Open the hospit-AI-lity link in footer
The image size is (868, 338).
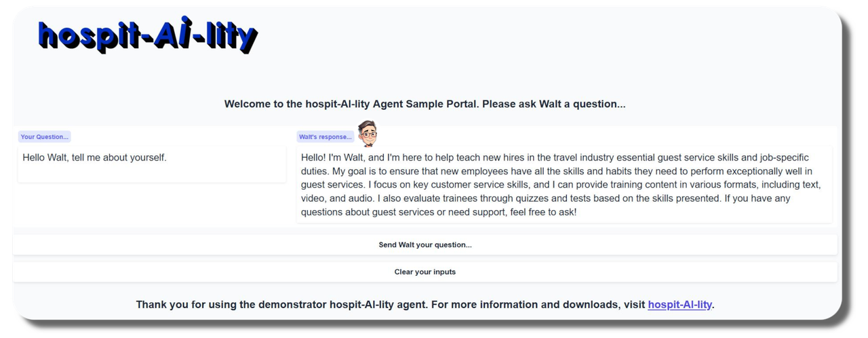coord(679,305)
